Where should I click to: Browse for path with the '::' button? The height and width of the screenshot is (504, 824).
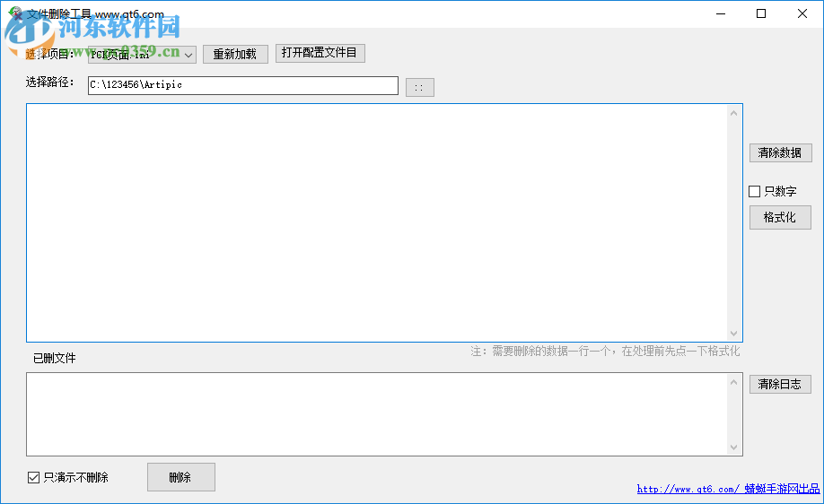click(420, 88)
